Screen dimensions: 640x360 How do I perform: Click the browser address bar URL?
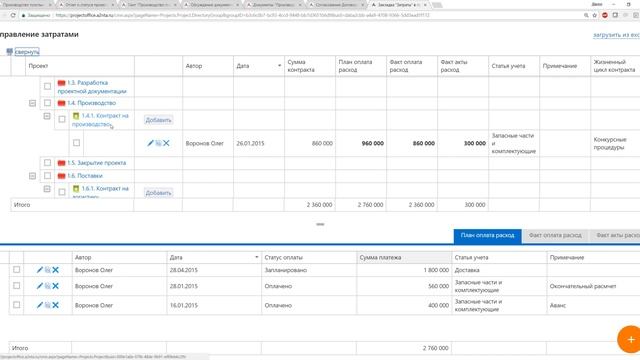[x=242, y=15]
